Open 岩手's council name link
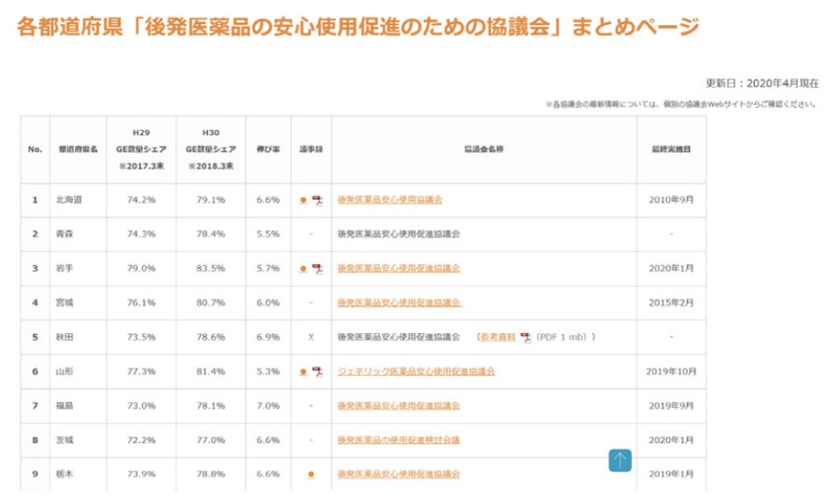 pos(399,269)
